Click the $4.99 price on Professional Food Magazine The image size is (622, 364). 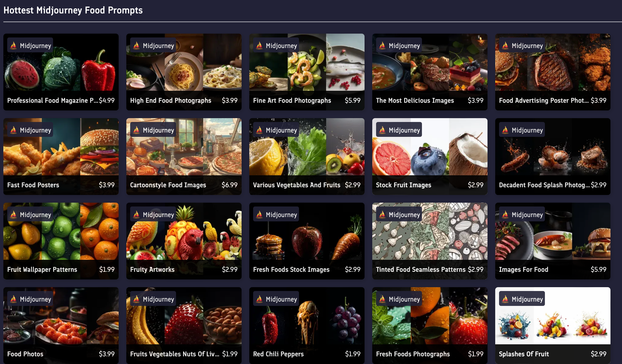pos(107,100)
